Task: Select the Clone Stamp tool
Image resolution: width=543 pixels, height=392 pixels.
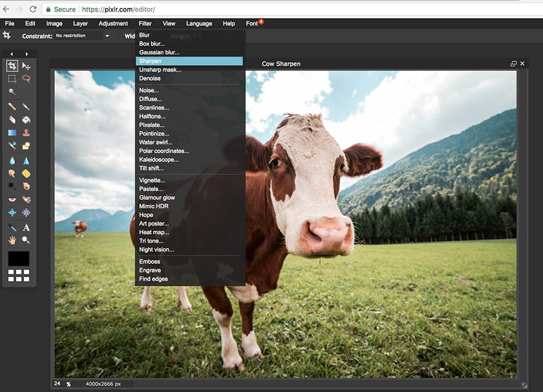Action: pos(26,133)
